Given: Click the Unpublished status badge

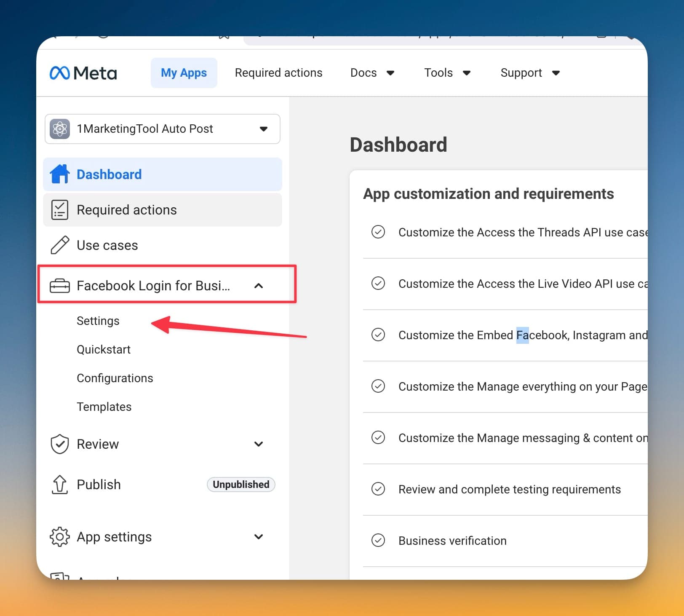Looking at the screenshot, I should coord(241,485).
